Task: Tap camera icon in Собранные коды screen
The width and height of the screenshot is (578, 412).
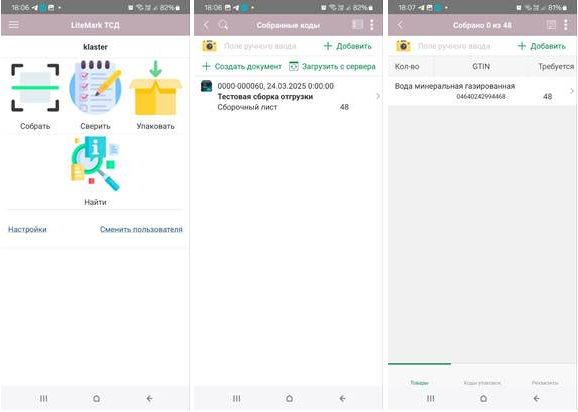Action: (209, 46)
